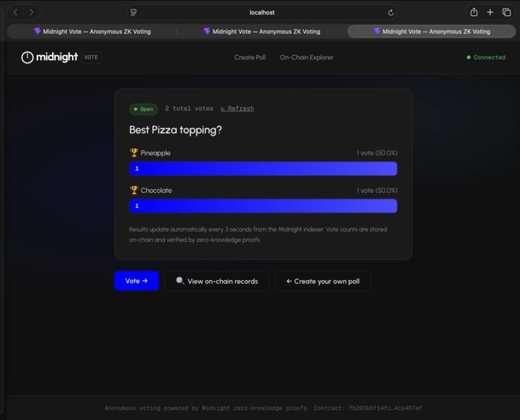This screenshot has width=520, height=420.
Task: Click the Chocolate option label
Action: [x=156, y=191]
